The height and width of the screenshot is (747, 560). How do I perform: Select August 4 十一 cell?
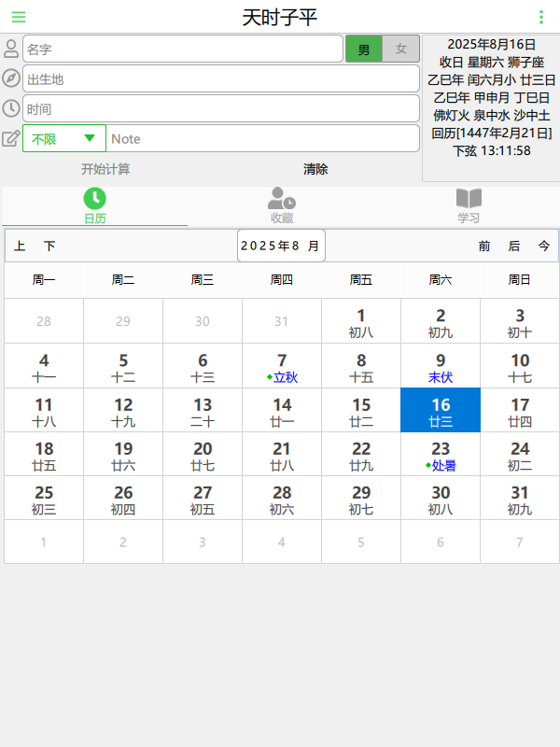pos(44,365)
